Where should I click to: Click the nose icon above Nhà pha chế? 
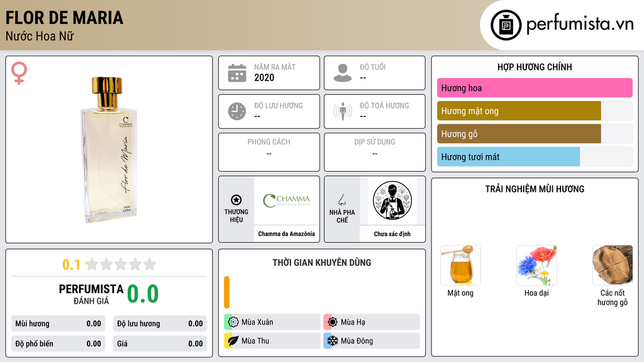(x=341, y=200)
